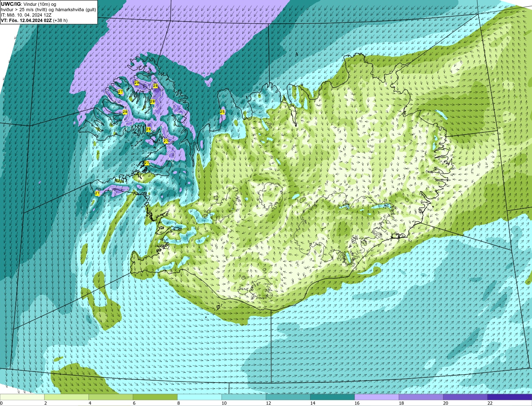Click the legend scale label '4'
The height and width of the screenshot is (406, 532).
(90, 403)
